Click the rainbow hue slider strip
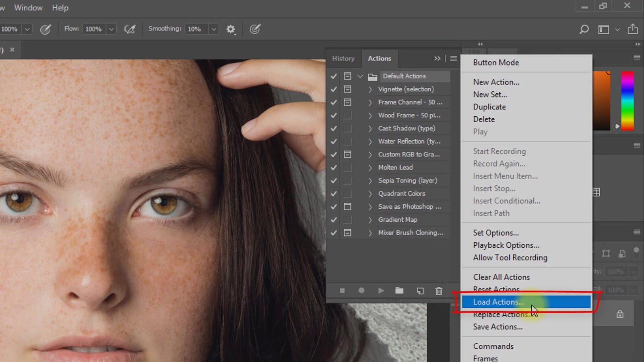The height and width of the screenshot is (362, 644). [x=627, y=101]
